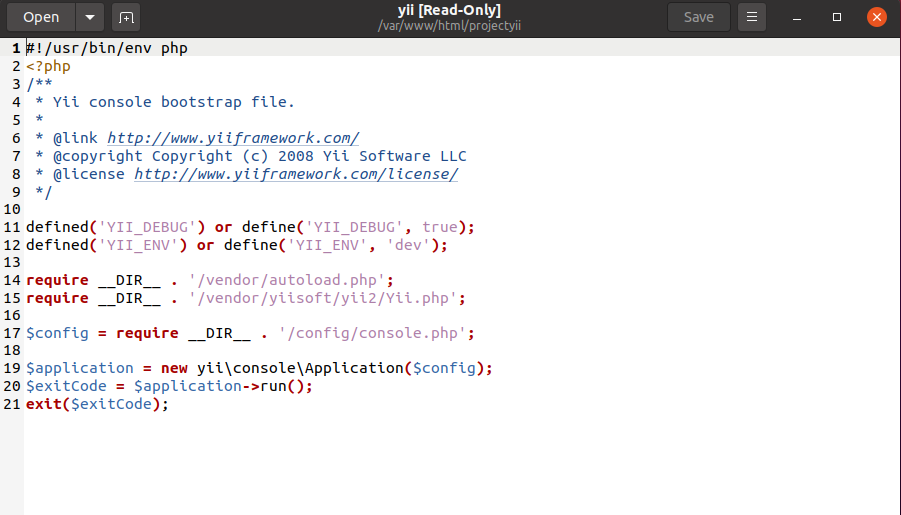901x515 pixels.
Task: Click the Save button
Action: [x=699, y=17]
